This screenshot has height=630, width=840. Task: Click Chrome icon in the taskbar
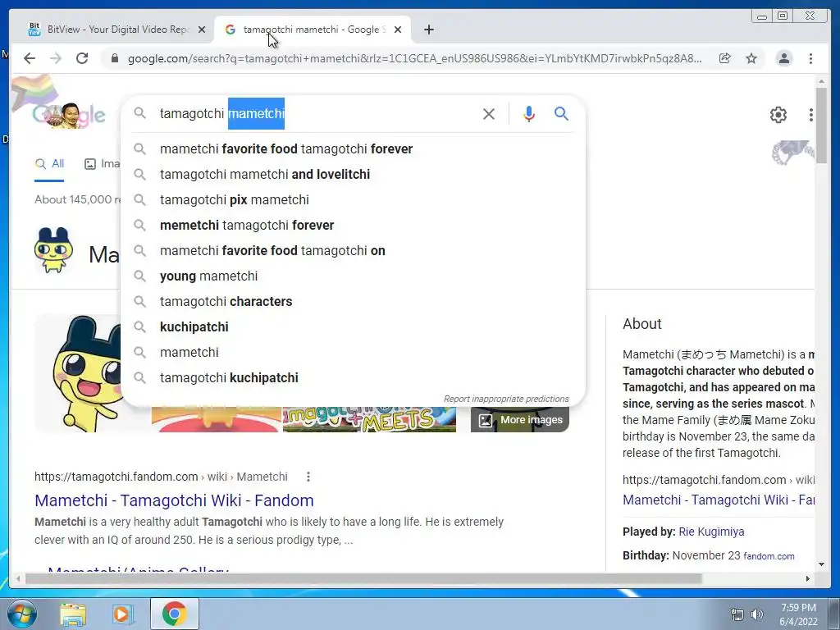(x=174, y=614)
